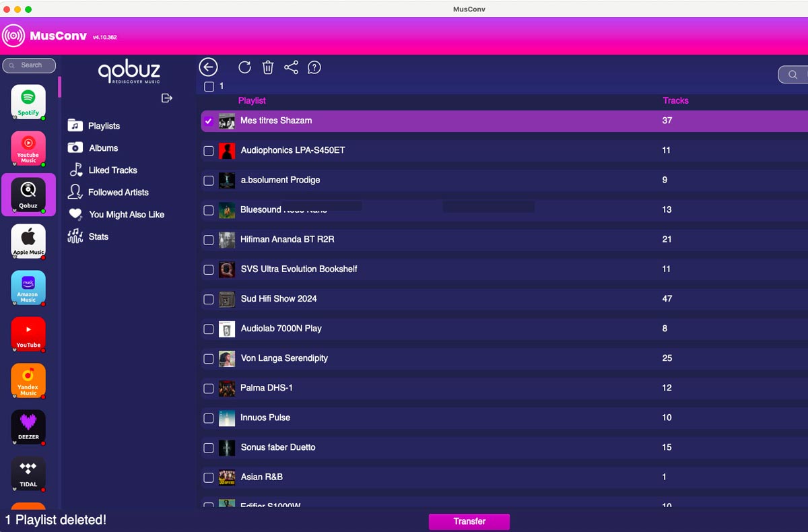Click the back arrow icon
The width and height of the screenshot is (808, 532).
point(208,67)
